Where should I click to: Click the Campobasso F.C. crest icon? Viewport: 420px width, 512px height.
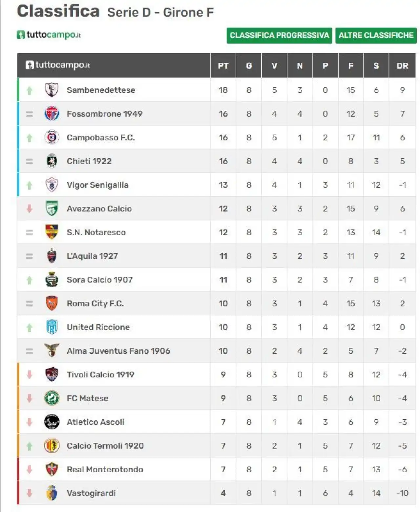[52, 137]
